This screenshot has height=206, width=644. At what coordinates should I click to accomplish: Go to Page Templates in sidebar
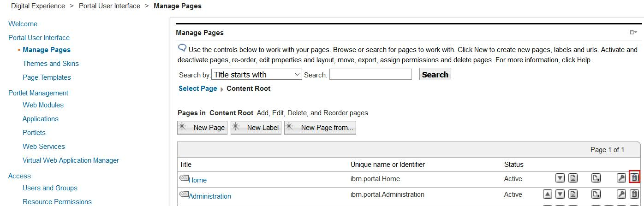[x=47, y=77]
